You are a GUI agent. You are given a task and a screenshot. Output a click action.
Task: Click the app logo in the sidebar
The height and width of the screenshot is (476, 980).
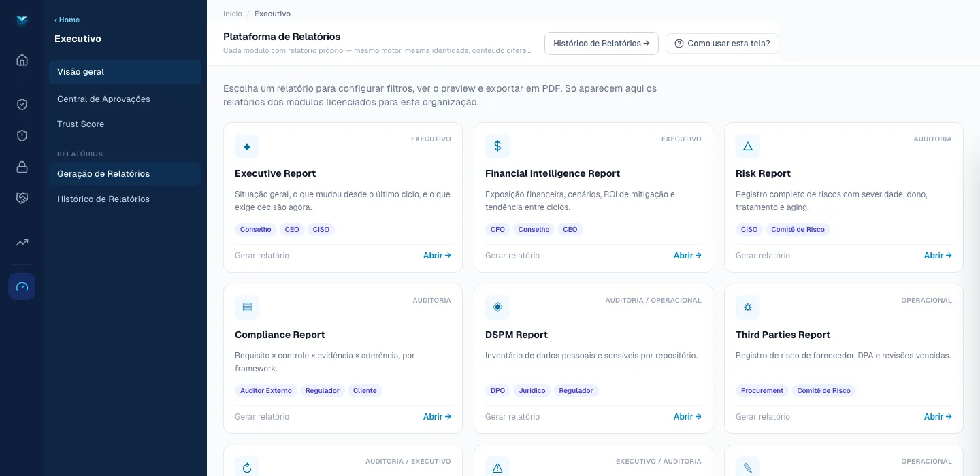point(22,20)
